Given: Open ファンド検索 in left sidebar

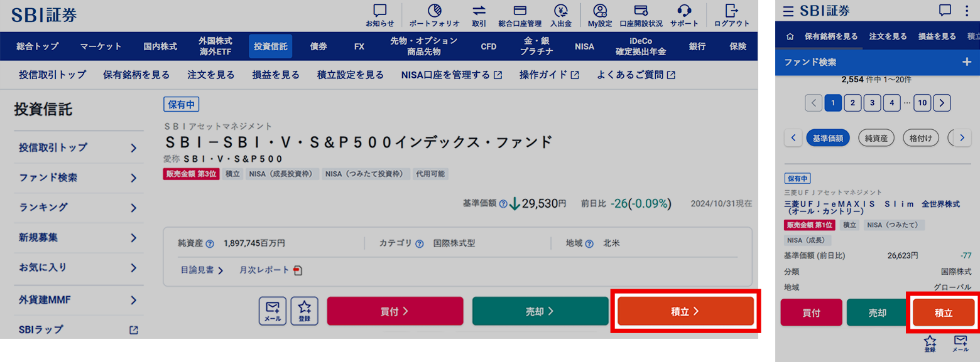Looking at the screenshot, I should (79, 178).
